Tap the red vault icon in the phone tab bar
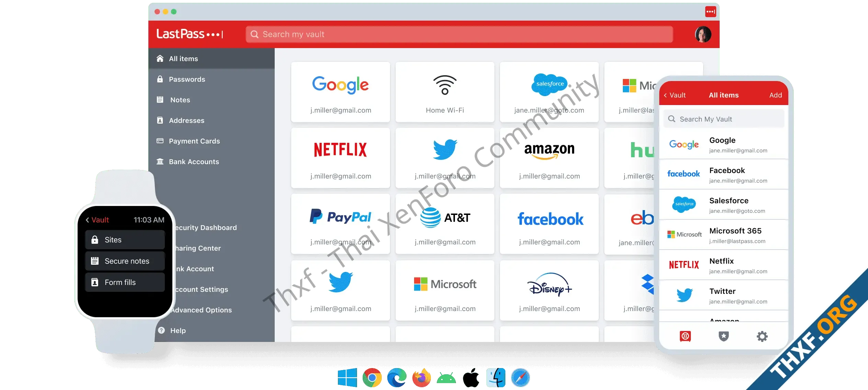 point(685,336)
